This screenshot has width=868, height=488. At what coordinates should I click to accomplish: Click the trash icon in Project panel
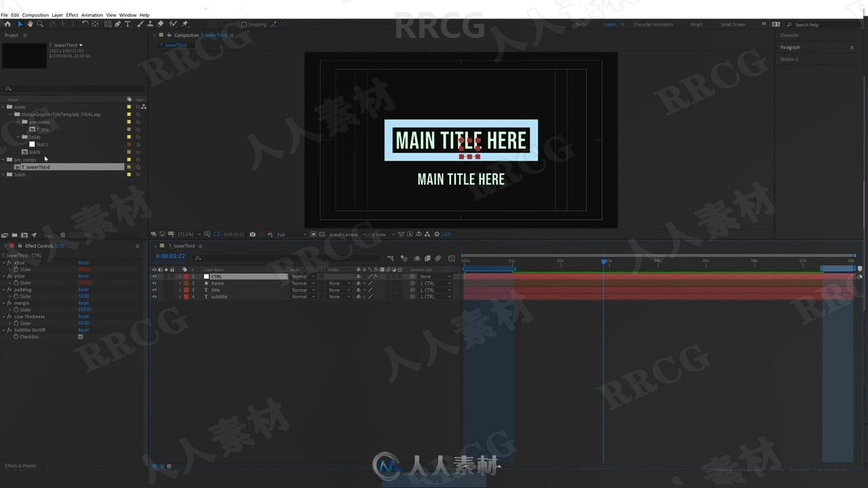63,235
